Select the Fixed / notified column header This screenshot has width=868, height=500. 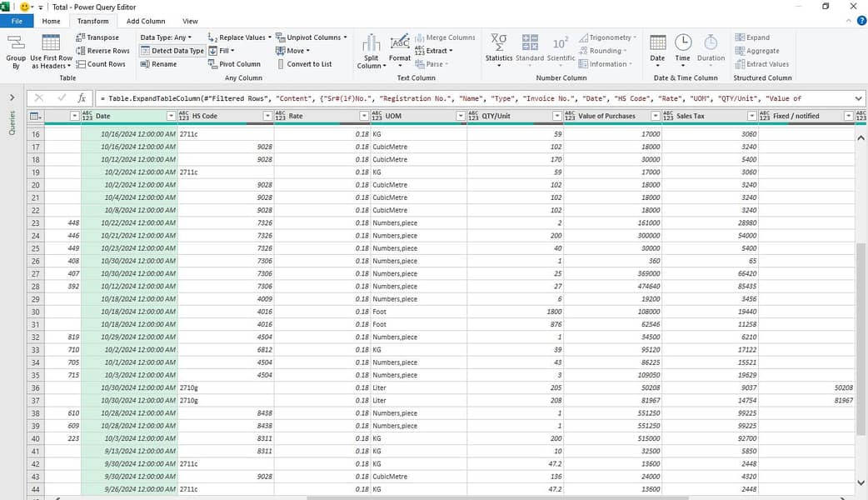[806, 116]
